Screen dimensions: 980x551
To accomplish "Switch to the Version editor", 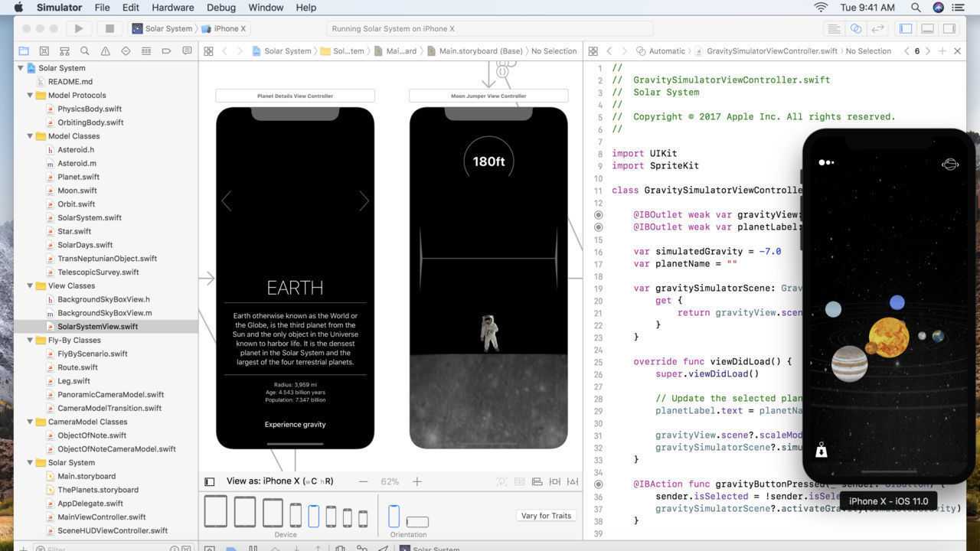I will point(878,28).
